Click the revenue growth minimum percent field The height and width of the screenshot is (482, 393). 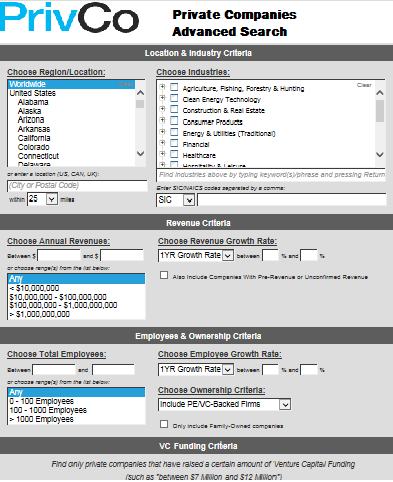coord(270,256)
